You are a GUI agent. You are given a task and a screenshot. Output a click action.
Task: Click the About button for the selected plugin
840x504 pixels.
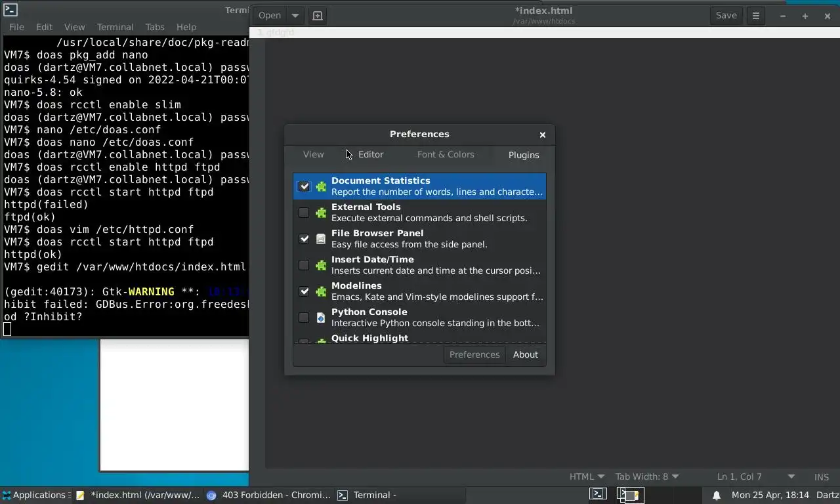[x=526, y=355]
